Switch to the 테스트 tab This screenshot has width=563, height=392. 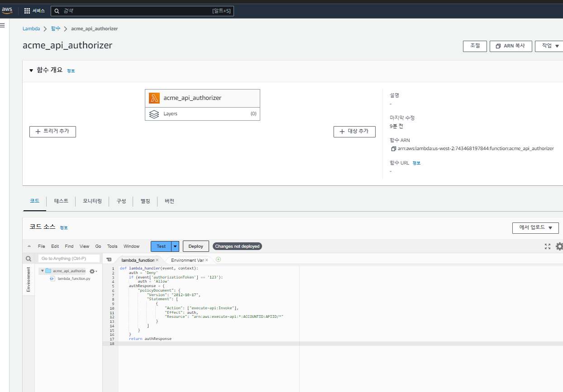tap(61, 201)
